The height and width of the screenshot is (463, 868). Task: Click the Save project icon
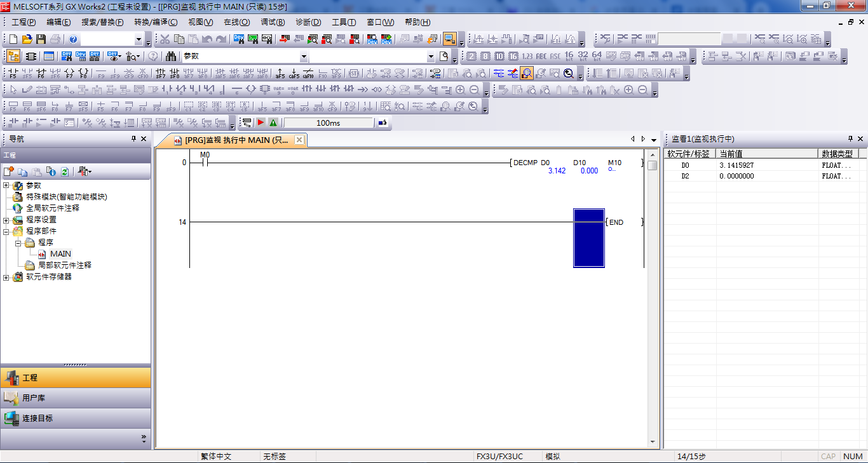tap(41, 39)
